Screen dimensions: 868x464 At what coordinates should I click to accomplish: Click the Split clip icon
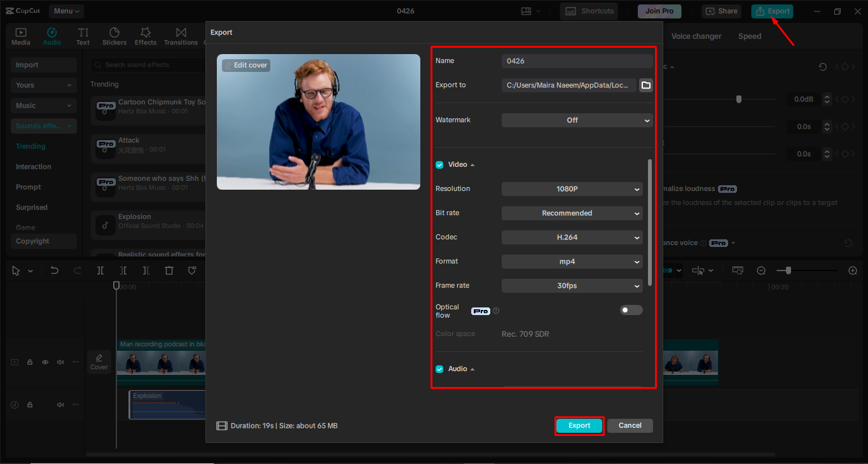coord(100,271)
